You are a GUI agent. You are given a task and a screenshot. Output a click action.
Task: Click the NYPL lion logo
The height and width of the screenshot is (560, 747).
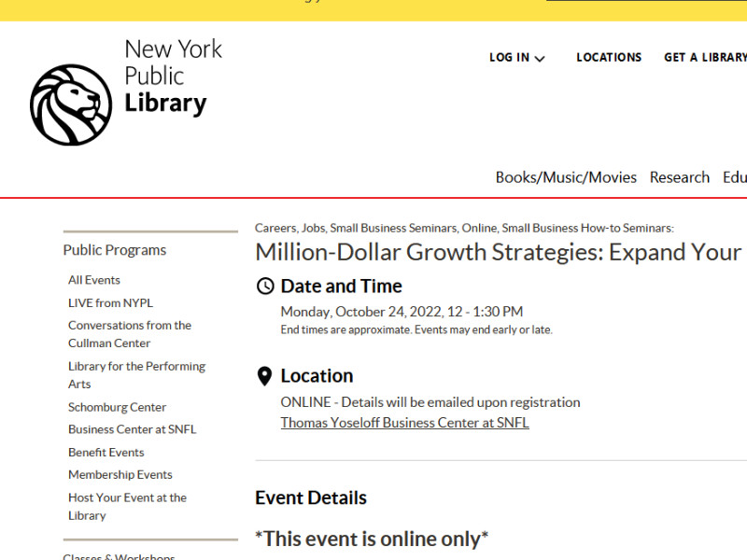coord(71,105)
